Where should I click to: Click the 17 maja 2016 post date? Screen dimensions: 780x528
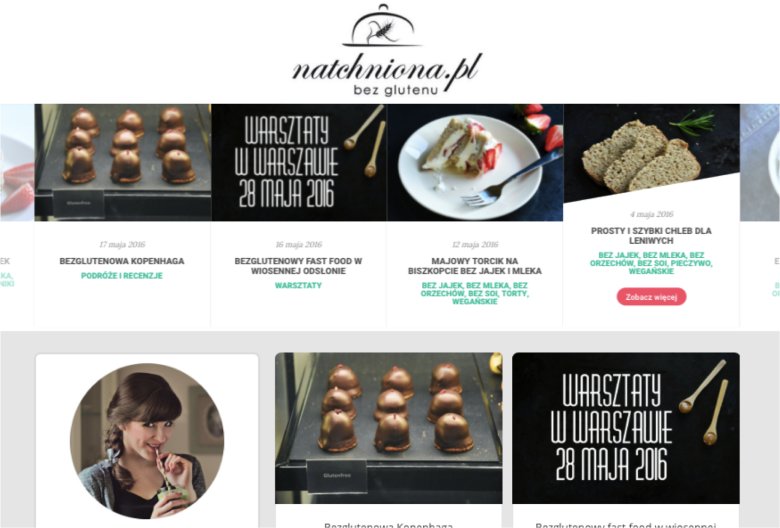click(x=122, y=244)
